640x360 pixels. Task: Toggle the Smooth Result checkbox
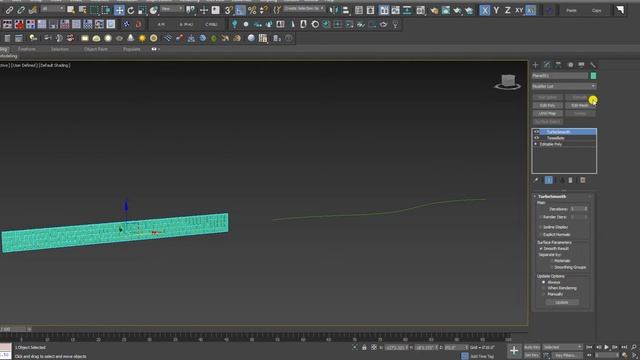tap(541, 249)
